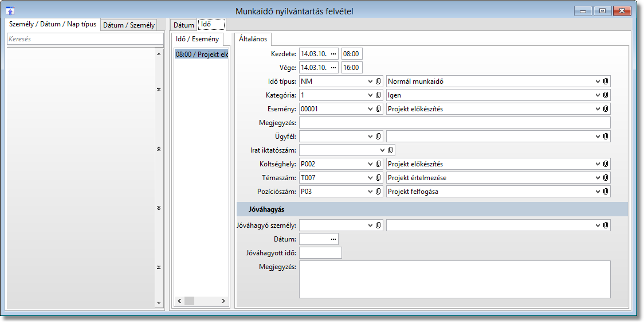
Task: Open date picker for Jóváhagyás Dátum field
Action: [333, 239]
